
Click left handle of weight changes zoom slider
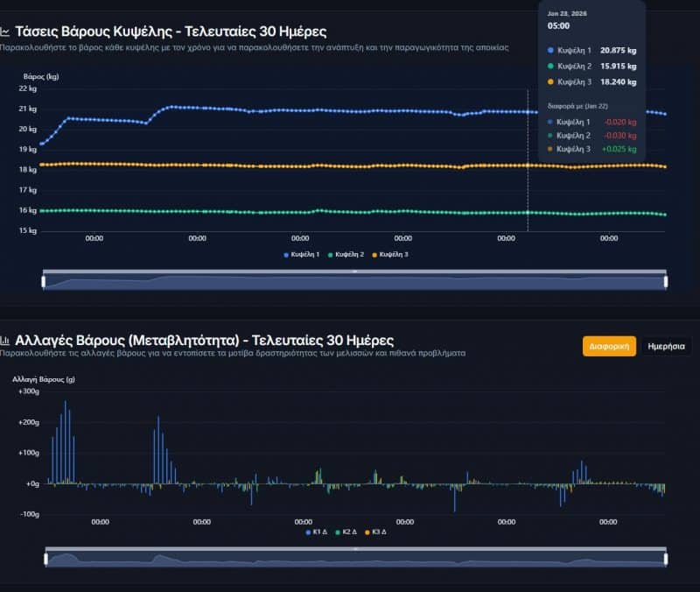(46, 559)
